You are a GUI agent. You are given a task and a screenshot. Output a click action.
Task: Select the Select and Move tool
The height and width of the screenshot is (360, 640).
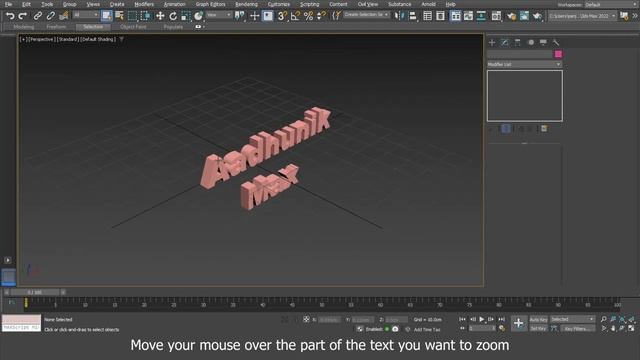tap(160, 16)
